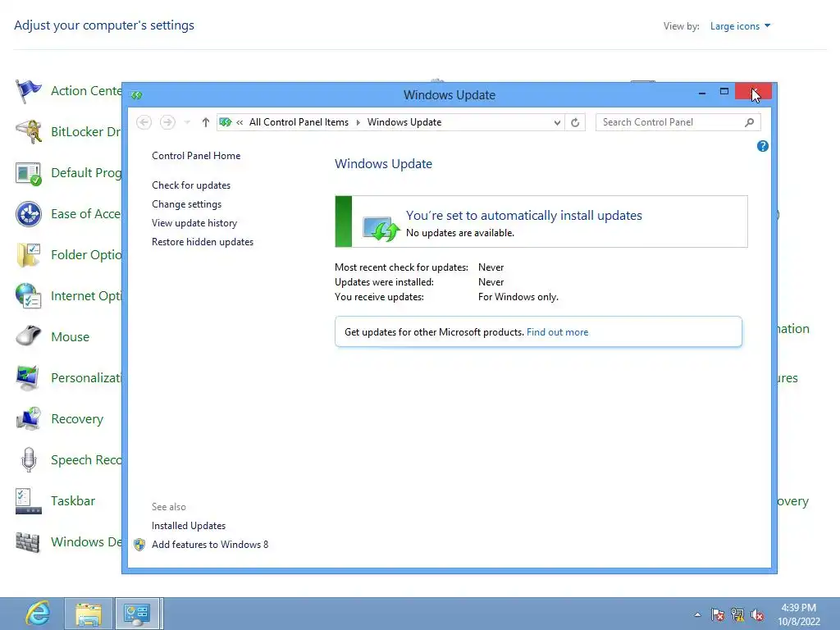Go back using the back arrow
Viewport: 840px width, 630px height.
tap(144, 122)
